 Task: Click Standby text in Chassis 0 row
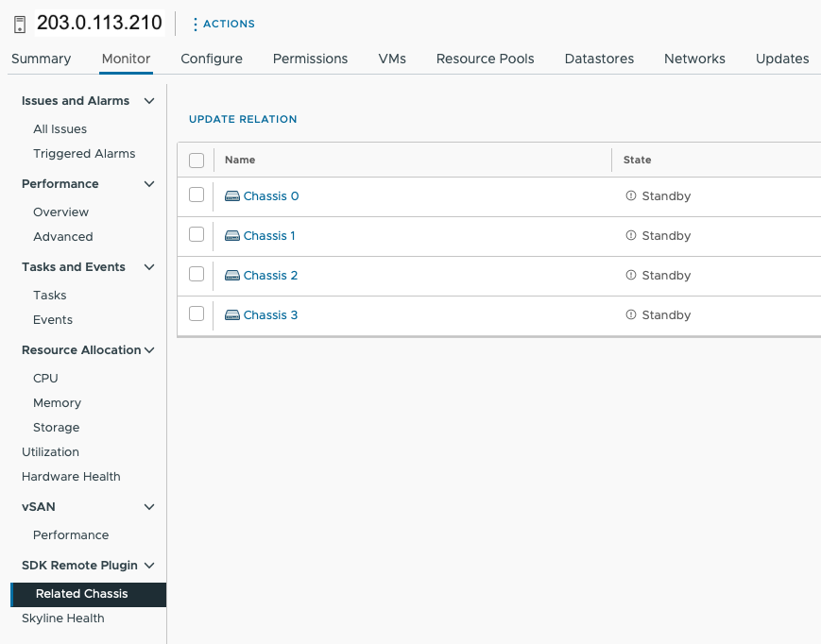667,196
